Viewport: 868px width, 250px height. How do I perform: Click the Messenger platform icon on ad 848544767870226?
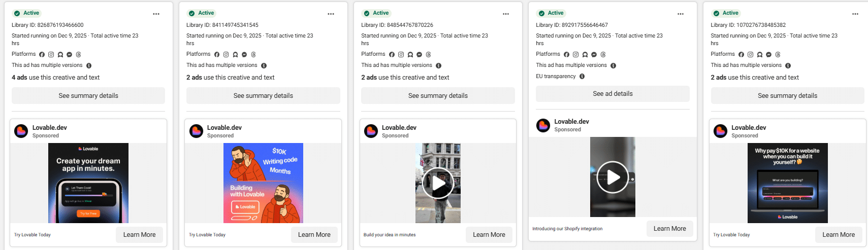[x=419, y=54]
